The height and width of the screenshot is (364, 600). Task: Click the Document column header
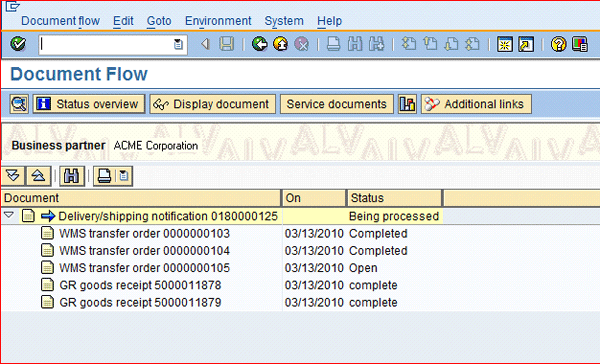[141, 198]
